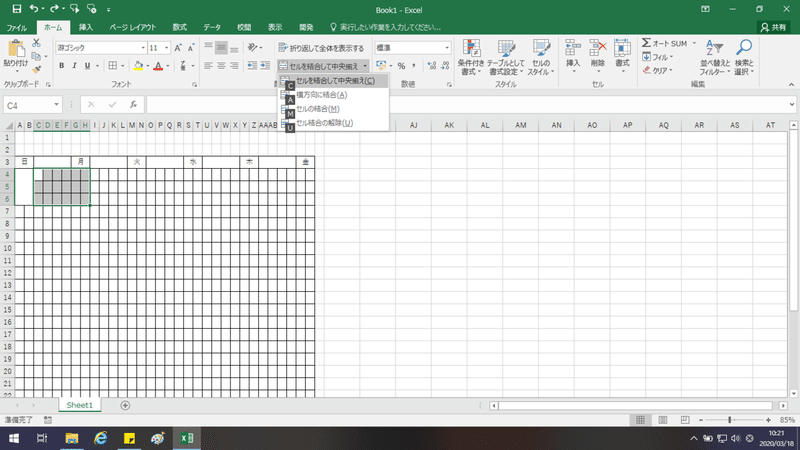Switch to page layout view
Viewport: 800px width, 450px height.
coord(662,420)
